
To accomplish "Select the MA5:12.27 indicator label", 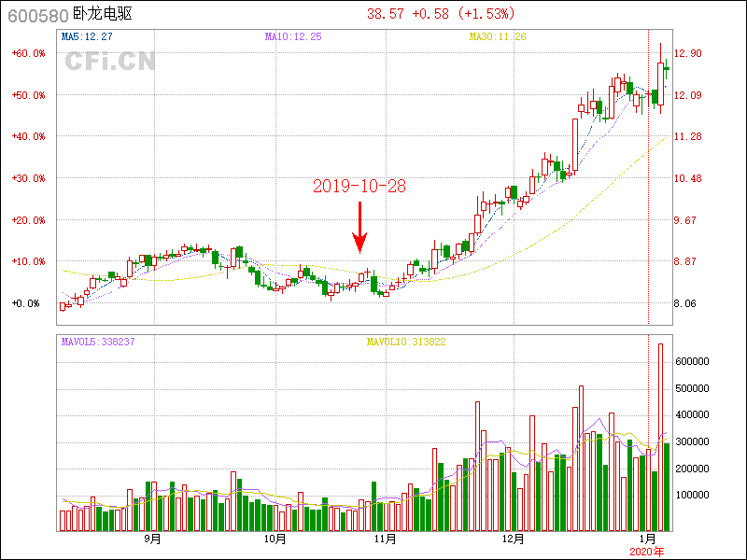I will (x=87, y=36).
